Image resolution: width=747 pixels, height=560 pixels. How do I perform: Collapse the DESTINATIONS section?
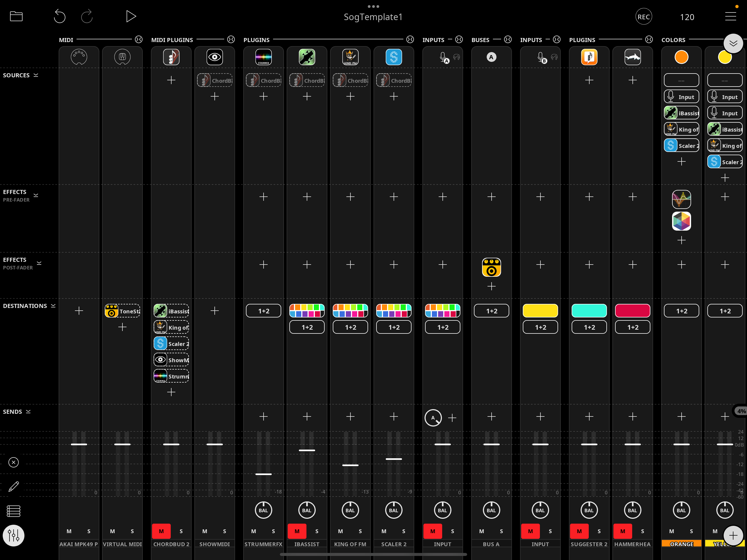point(53,306)
